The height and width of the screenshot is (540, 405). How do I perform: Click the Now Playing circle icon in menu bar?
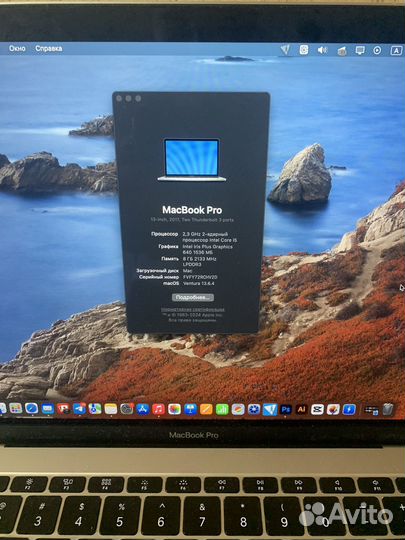pos(377,51)
